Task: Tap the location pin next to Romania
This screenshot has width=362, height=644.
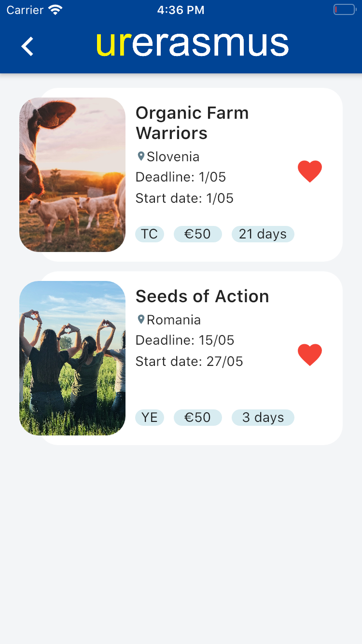Action: coord(141,319)
